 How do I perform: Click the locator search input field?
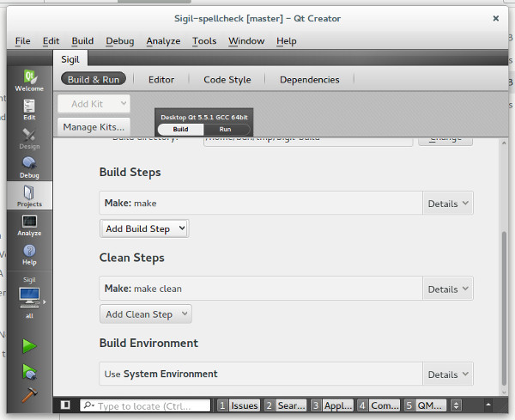pyautogui.click(x=145, y=405)
